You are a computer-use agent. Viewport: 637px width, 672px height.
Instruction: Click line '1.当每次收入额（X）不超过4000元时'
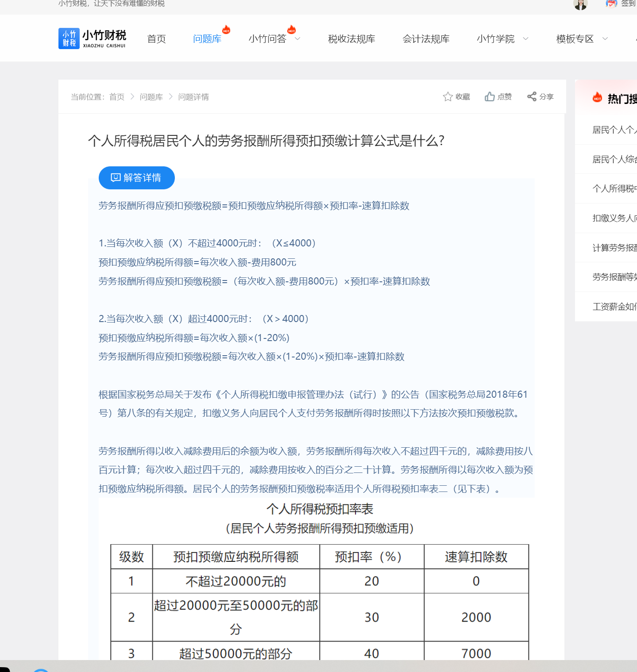[207, 243]
